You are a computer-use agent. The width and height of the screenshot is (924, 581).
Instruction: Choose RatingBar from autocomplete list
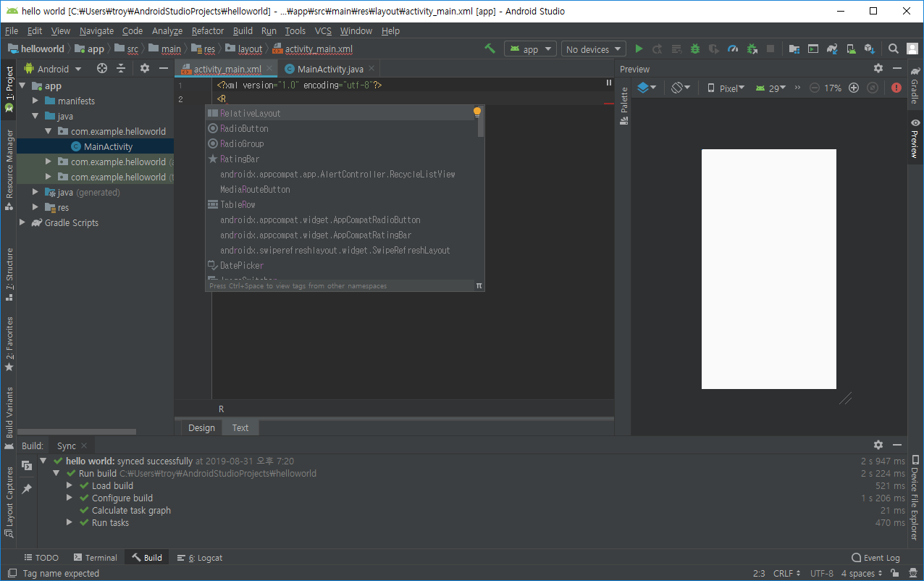click(340, 159)
